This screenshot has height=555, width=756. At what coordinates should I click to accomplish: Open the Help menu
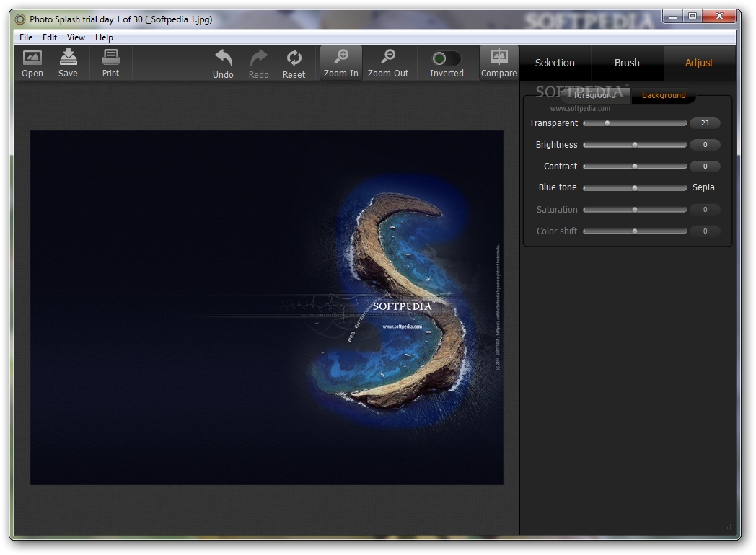[x=104, y=37]
